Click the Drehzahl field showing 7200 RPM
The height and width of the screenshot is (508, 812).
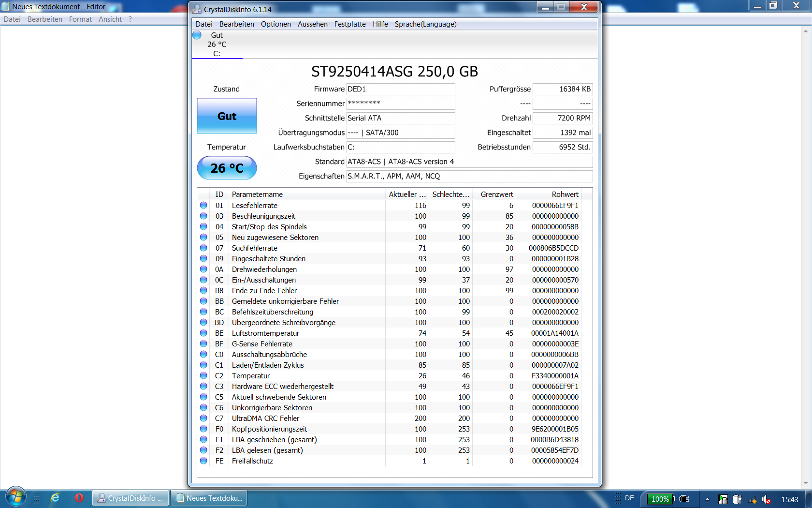[563, 118]
